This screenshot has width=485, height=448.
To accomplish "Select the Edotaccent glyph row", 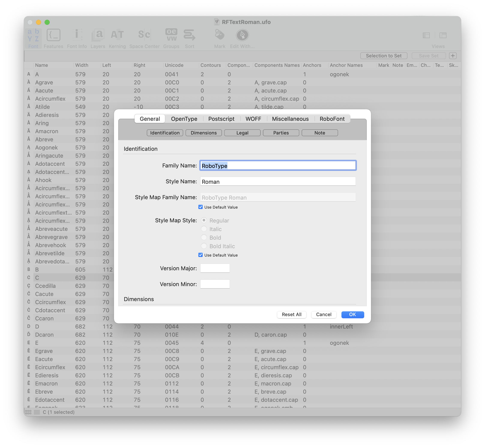I will click(242, 400).
